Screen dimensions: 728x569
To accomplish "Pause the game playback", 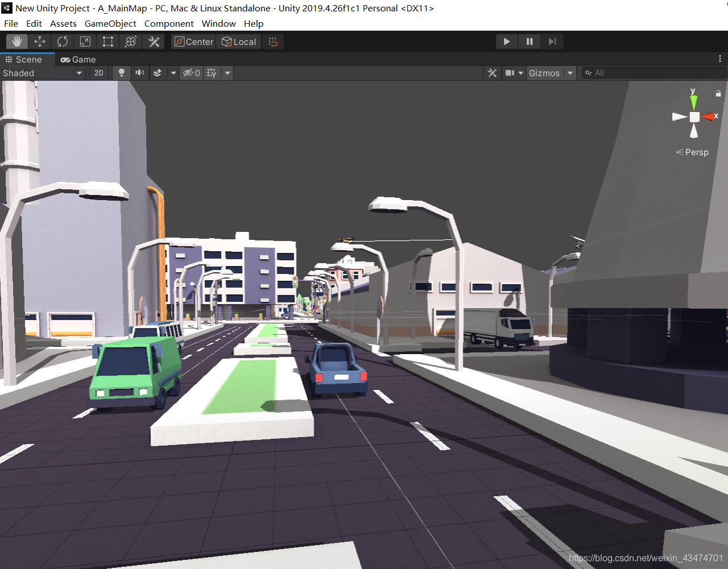I will pos(529,41).
